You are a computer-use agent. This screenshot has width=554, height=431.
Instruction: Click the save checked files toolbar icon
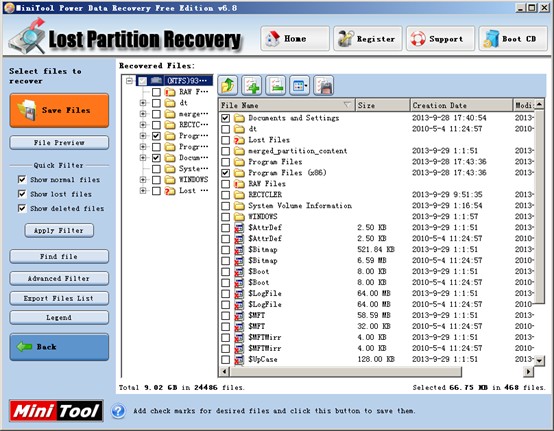[x=324, y=85]
